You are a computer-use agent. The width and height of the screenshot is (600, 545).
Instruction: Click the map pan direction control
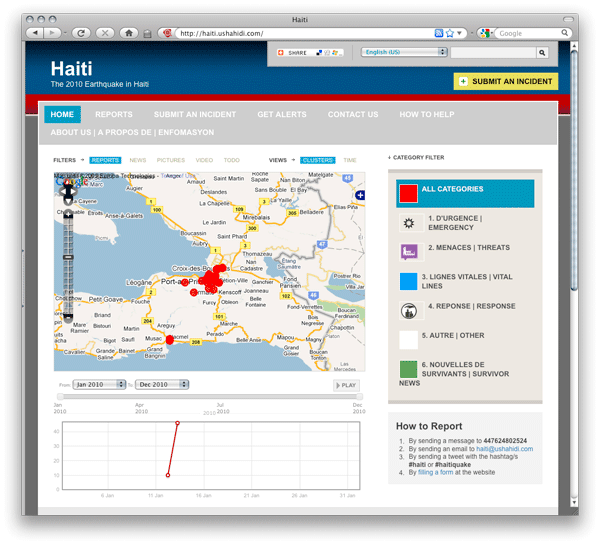[68, 191]
